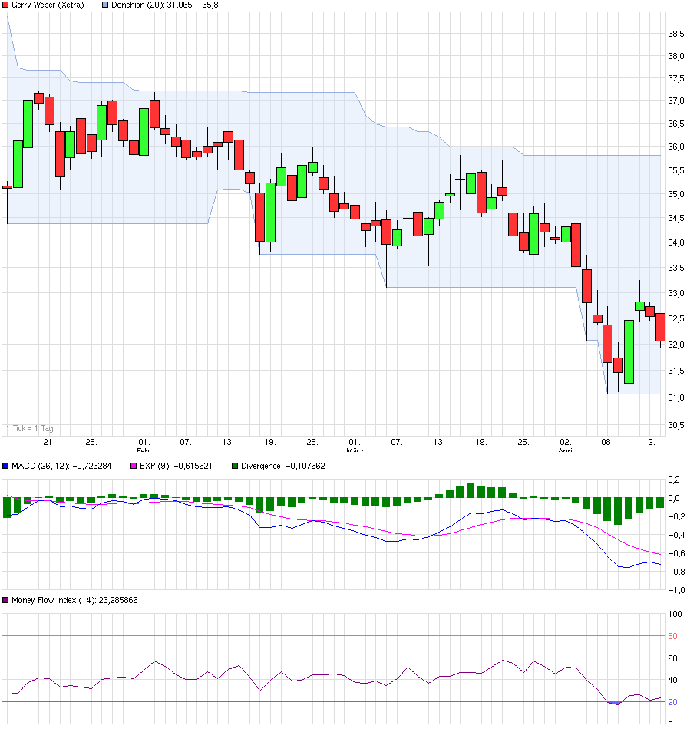
Task: Click the März month marker on date axis
Action: 354,450
